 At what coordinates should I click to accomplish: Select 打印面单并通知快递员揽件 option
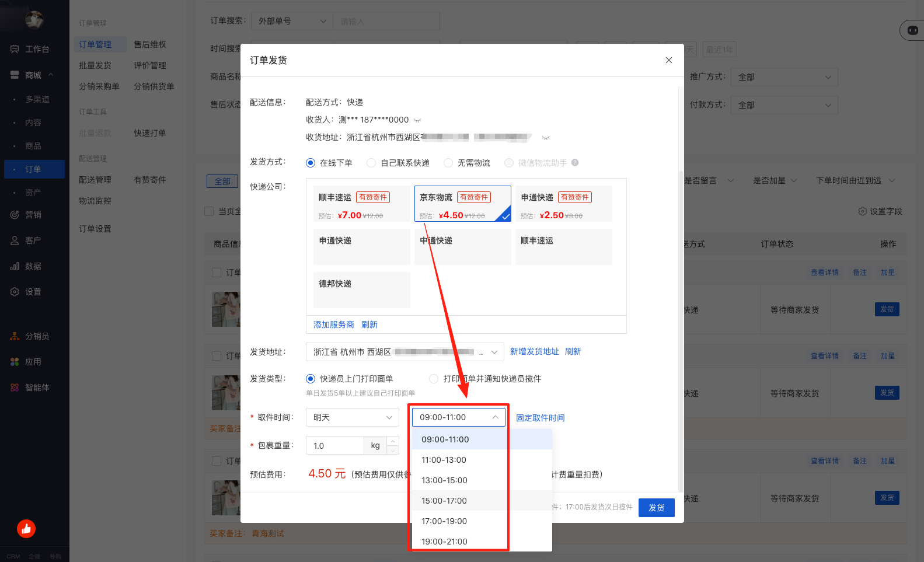[434, 379]
